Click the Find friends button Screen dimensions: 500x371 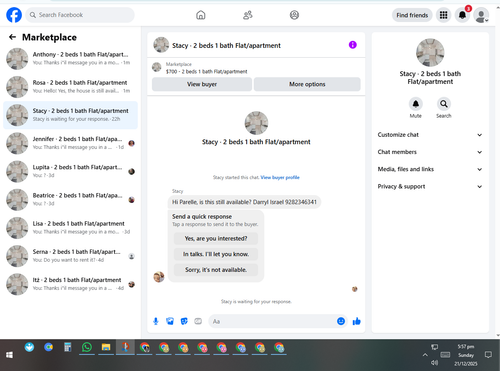point(412,15)
